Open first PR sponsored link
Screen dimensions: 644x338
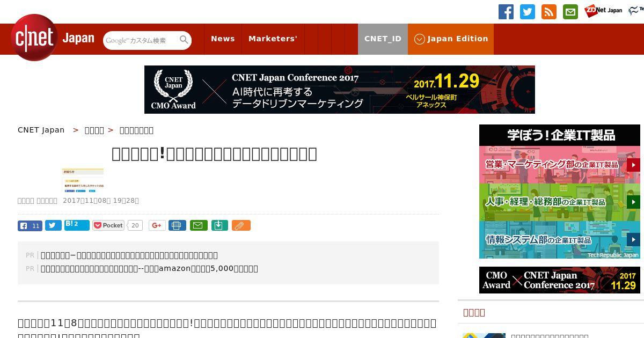pyautogui.click(x=129, y=255)
